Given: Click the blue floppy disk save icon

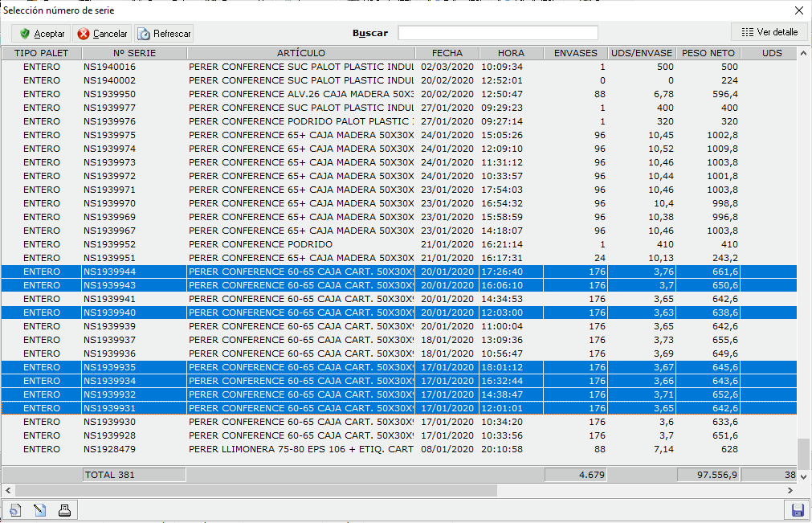Looking at the screenshot, I should [798, 510].
